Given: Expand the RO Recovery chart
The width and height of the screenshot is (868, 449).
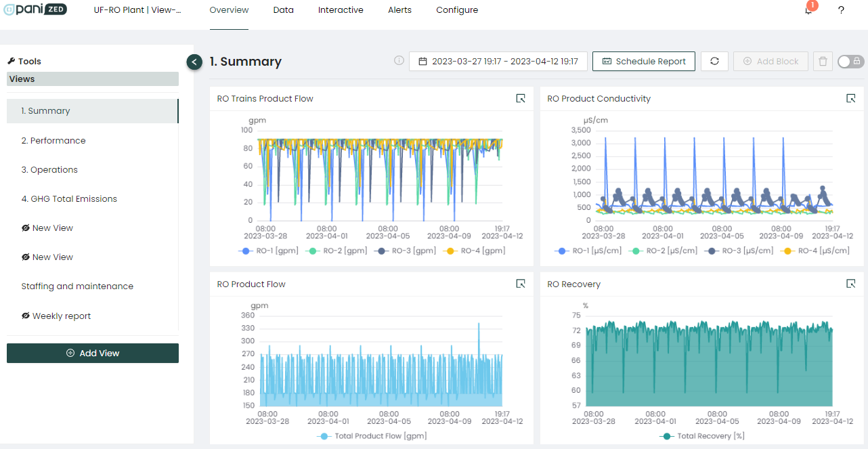Looking at the screenshot, I should point(850,284).
